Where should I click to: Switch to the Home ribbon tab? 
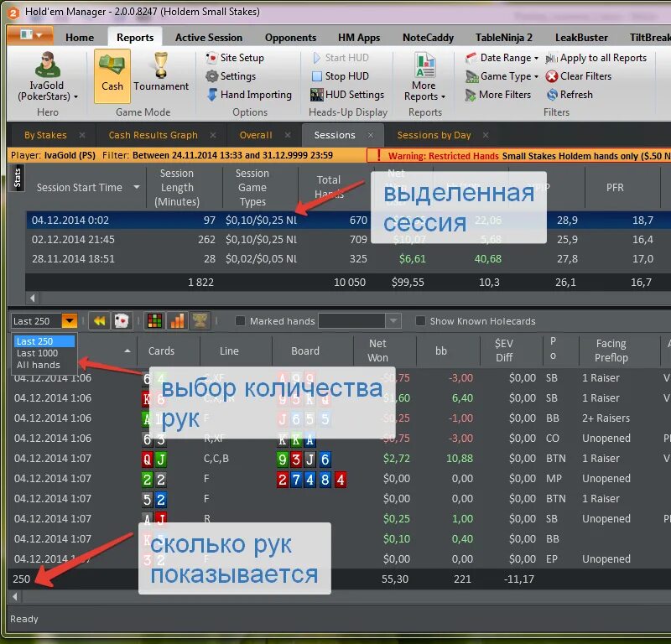tap(80, 38)
